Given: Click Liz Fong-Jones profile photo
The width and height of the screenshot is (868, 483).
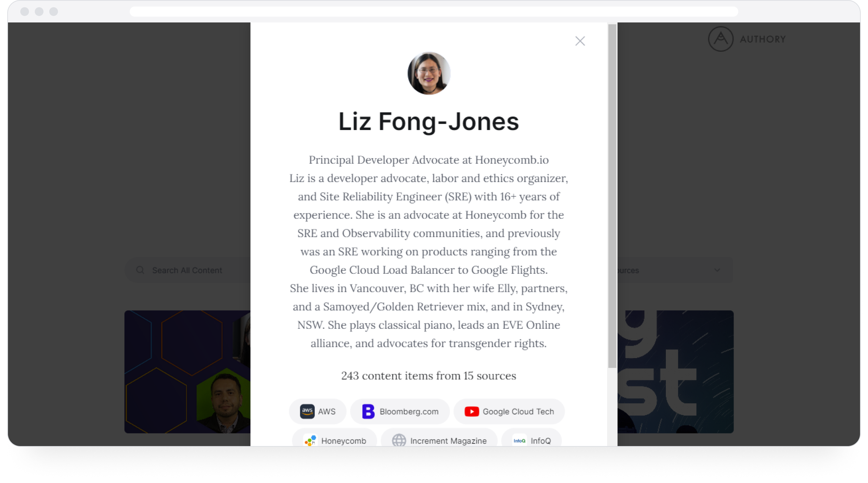Looking at the screenshot, I should pos(429,73).
